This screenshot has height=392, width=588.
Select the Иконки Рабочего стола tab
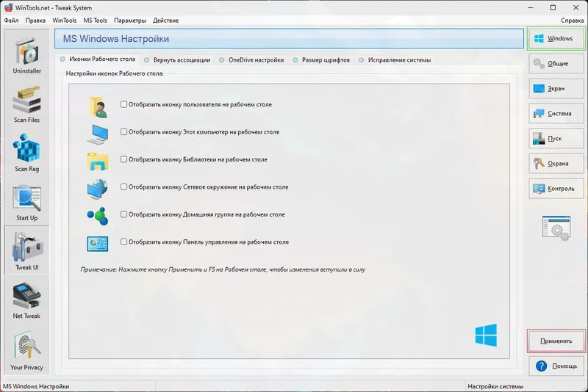(98, 59)
